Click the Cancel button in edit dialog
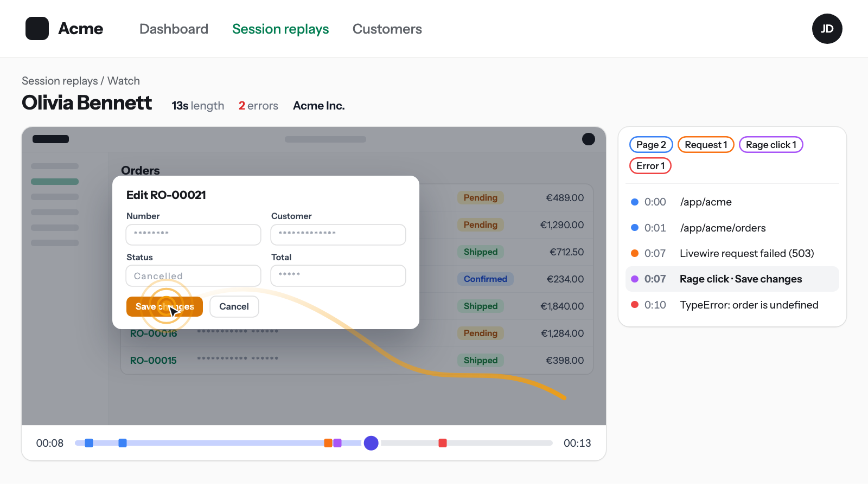Screen dimensions: 868x488 (234, 306)
